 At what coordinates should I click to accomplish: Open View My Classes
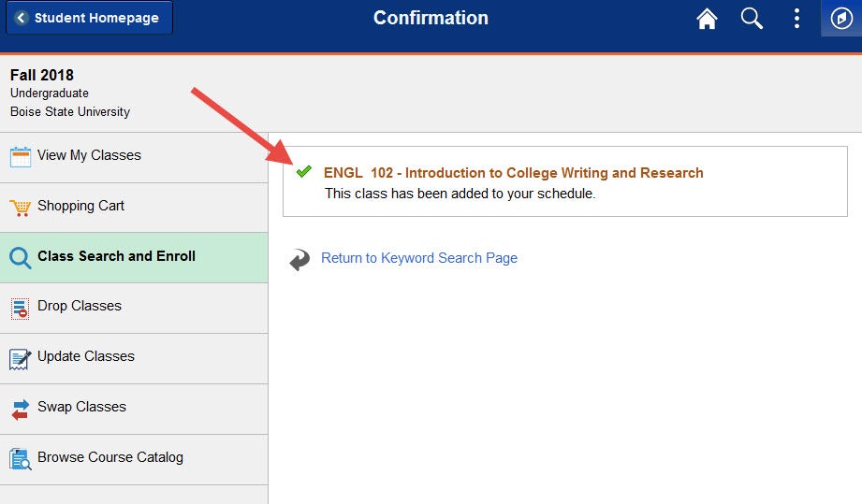coord(134,158)
